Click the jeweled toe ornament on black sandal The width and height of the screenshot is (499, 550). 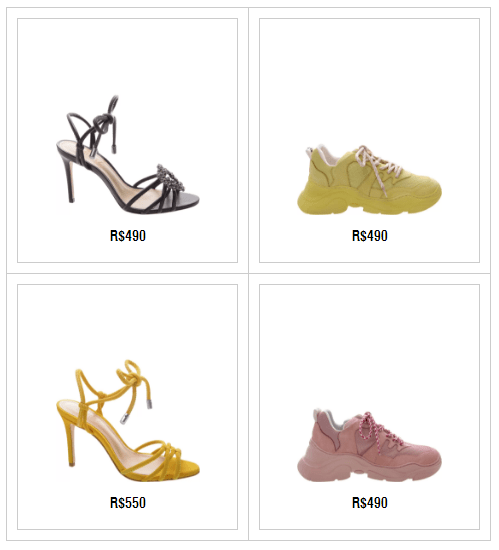point(170,177)
